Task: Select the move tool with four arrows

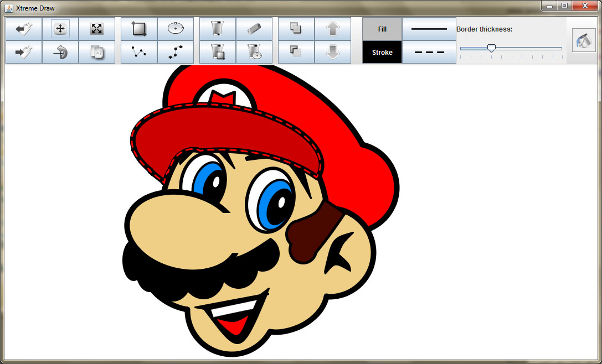Action: point(60,29)
